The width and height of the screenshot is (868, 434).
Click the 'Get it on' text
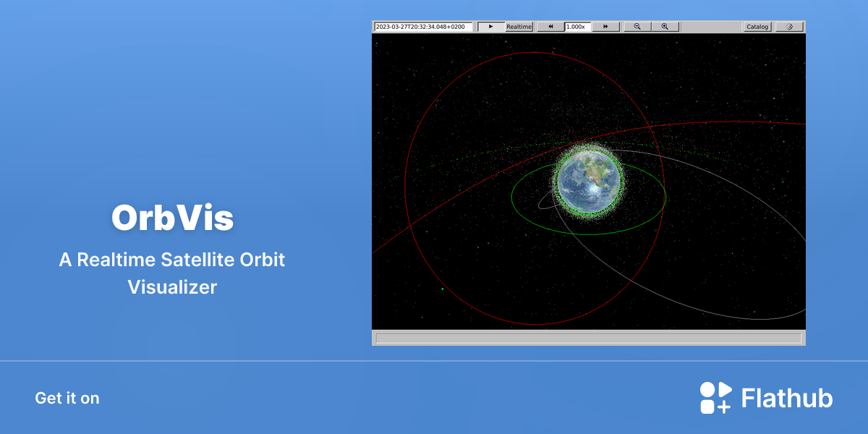[x=67, y=398]
